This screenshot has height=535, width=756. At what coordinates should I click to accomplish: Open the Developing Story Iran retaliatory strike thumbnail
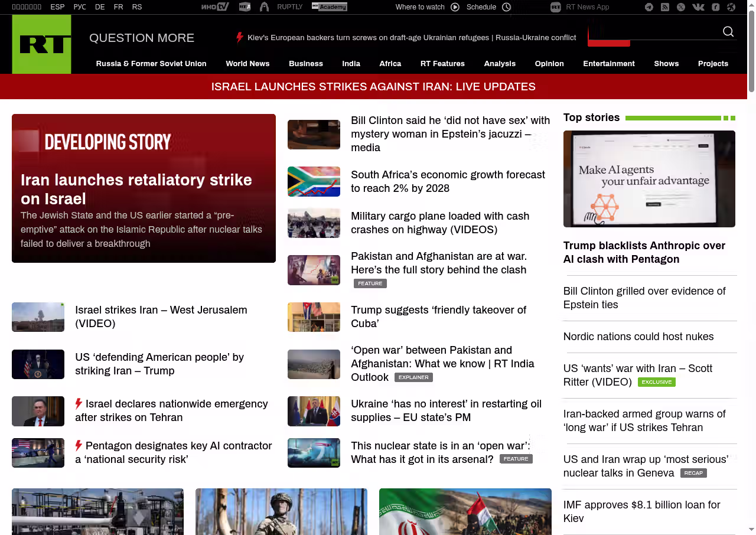pyautogui.click(x=144, y=188)
